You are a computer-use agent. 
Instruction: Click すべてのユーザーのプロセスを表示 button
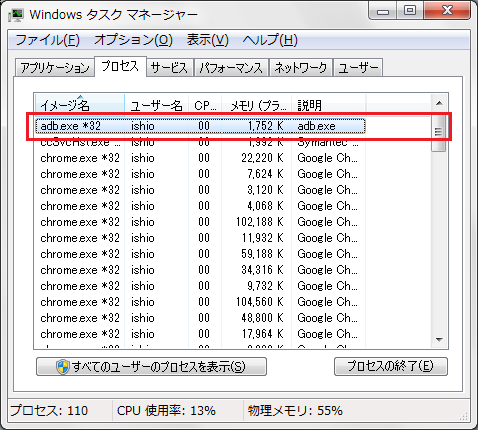(151, 367)
